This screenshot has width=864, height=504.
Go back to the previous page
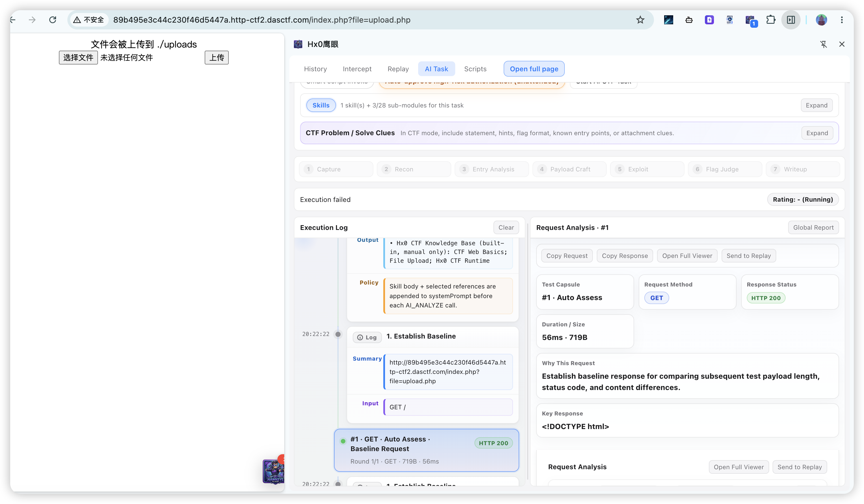coord(13,20)
